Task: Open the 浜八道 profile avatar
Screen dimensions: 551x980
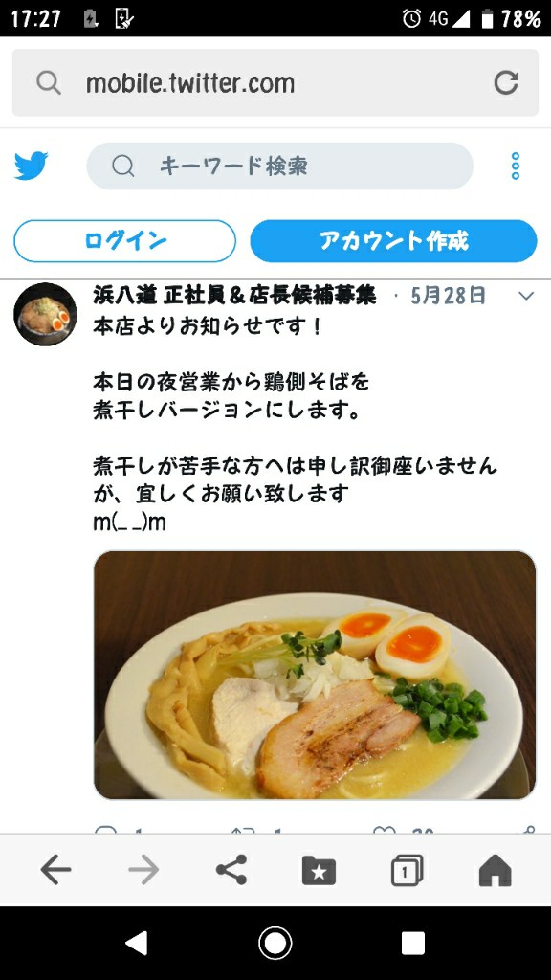Action: (45, 314)
